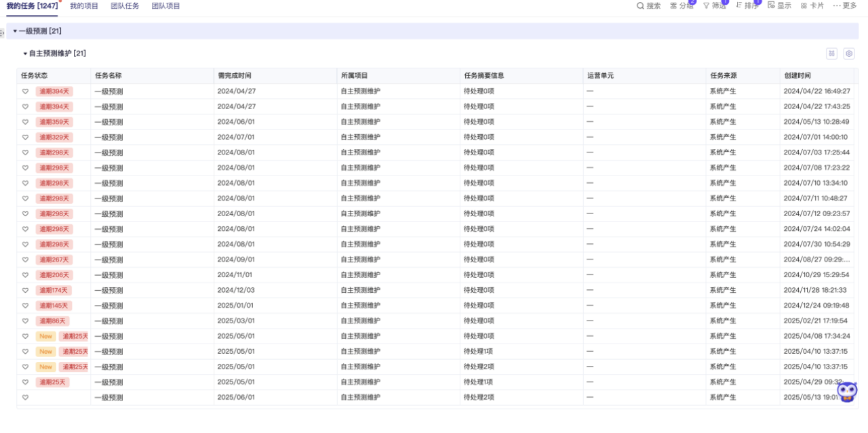The height and width of the screenshot is (433, 868).
Task: Switch to 卡片 card view
Action: [x=812, y=6]
